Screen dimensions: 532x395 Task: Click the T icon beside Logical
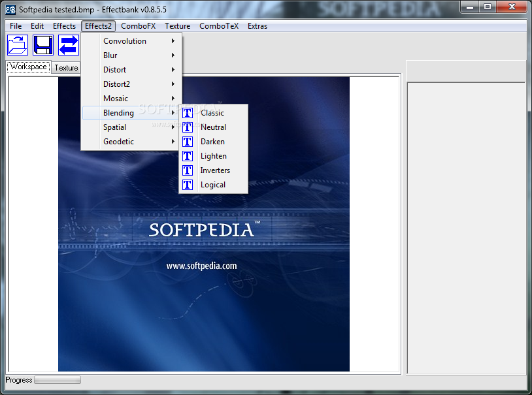(x=188, y=185)
